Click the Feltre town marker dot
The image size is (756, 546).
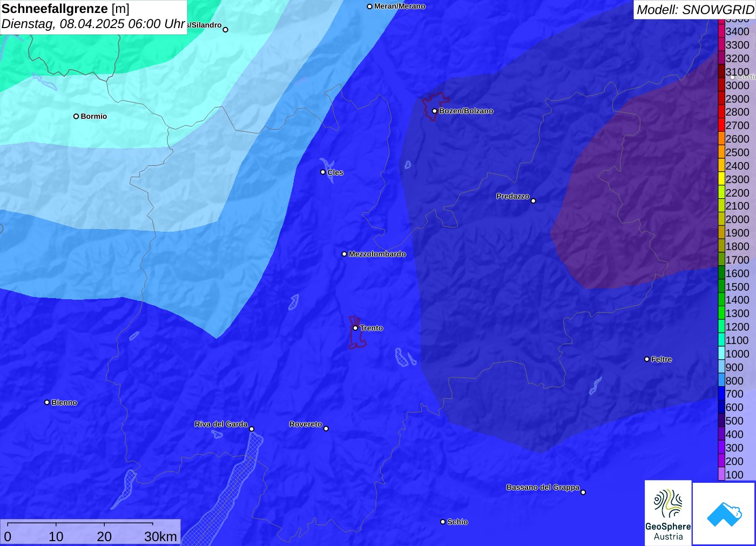647,359
